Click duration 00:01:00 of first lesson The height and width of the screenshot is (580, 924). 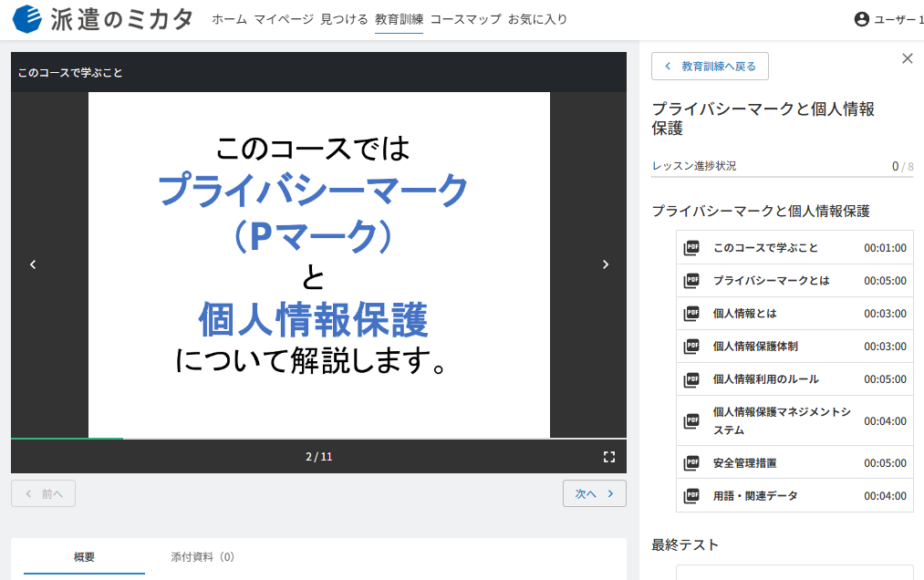point(885,248)
